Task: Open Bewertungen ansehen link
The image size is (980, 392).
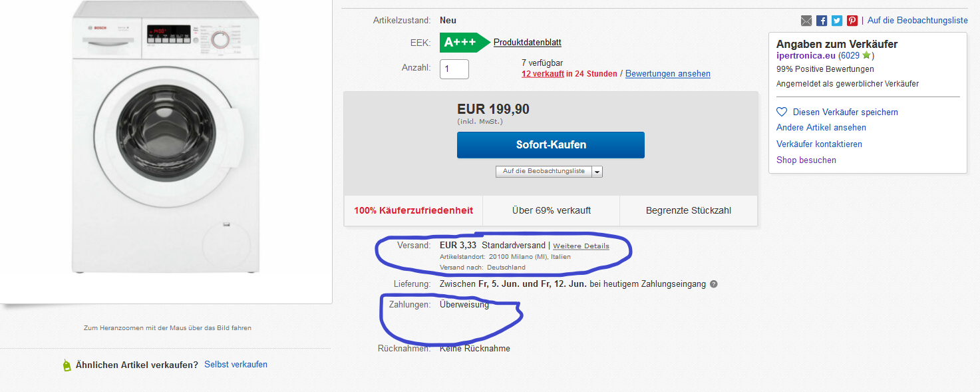Action: point(667,74)
